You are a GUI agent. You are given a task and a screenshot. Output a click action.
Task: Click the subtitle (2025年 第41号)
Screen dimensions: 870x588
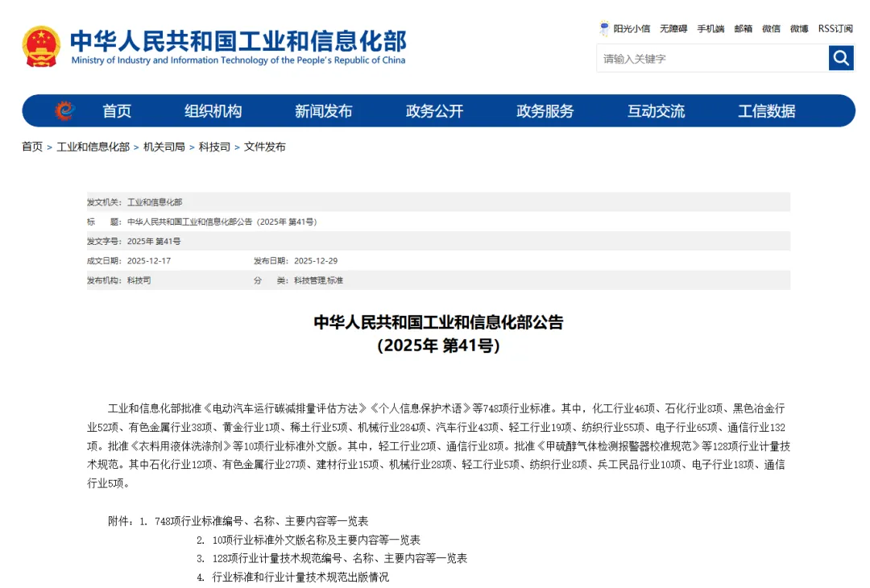click(438, 346)
